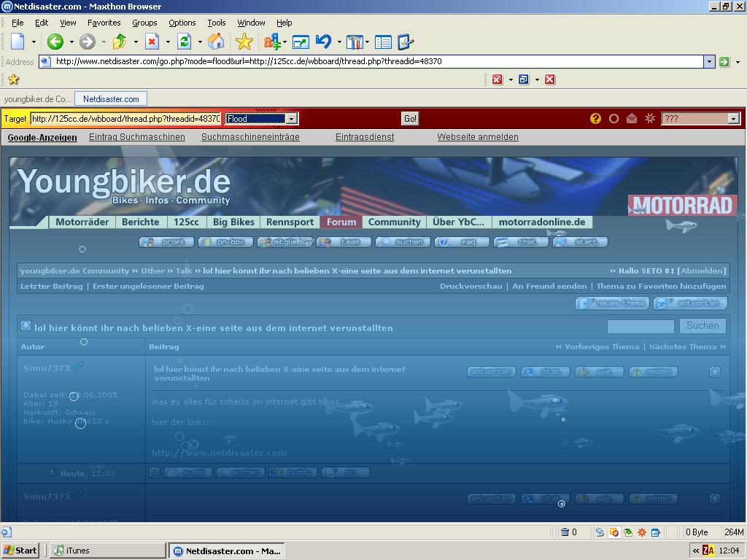Toggle the green arrow window status icon

[x=628, y=532]
